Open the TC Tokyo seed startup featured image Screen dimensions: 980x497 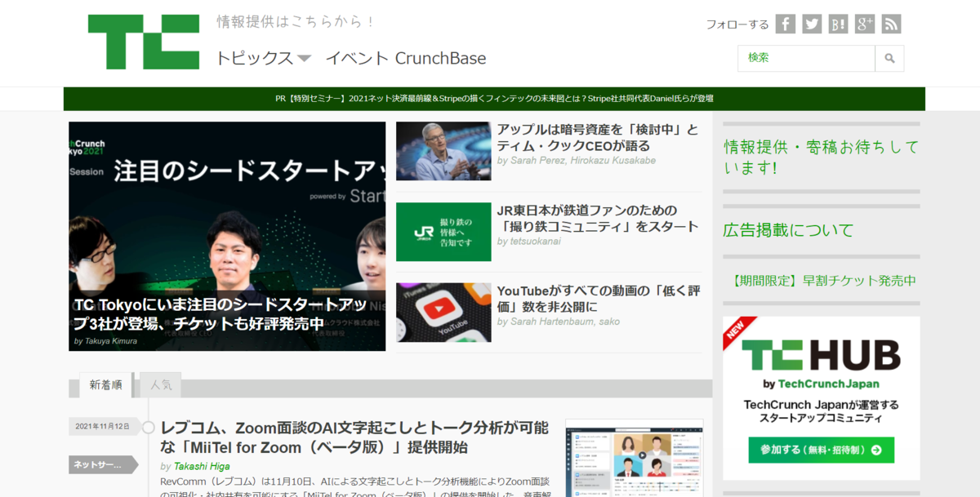(x=227, y=237)
